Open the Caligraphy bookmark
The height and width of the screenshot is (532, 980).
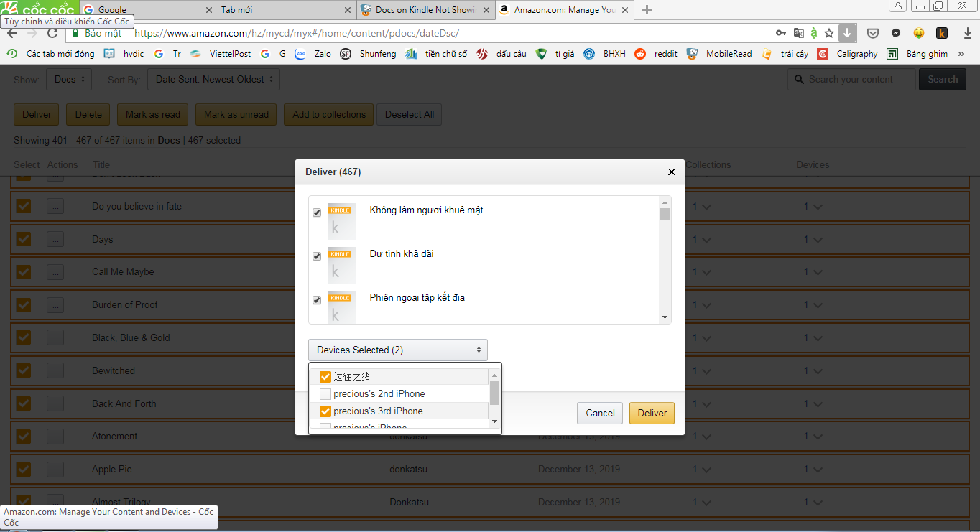click(x=848, y=54)
